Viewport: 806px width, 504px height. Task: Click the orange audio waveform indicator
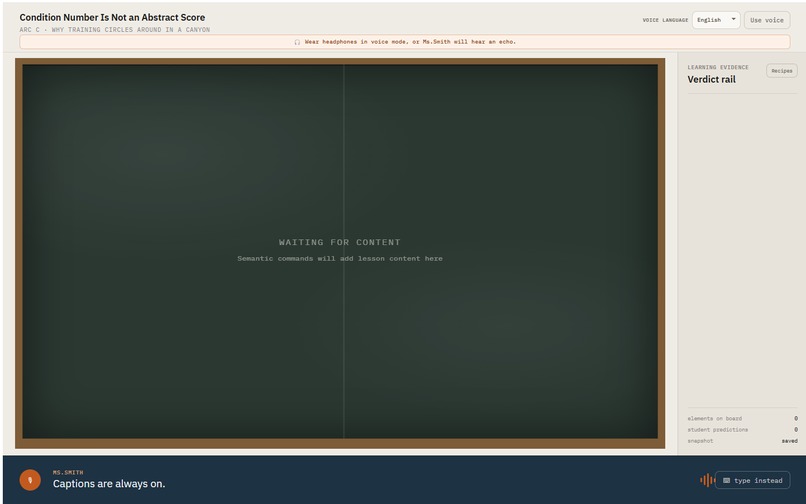coord(707,480)
